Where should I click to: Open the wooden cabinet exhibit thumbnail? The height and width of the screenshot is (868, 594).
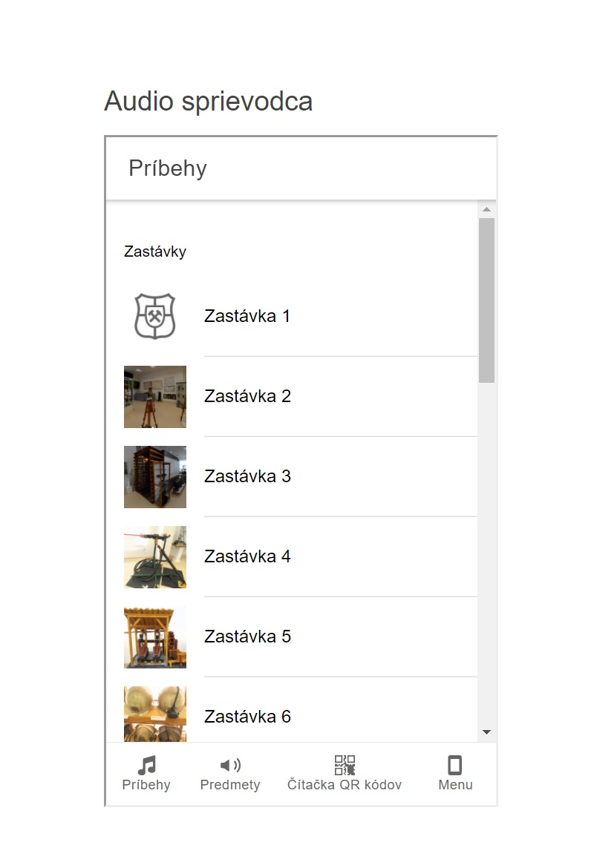click(155, 476)
